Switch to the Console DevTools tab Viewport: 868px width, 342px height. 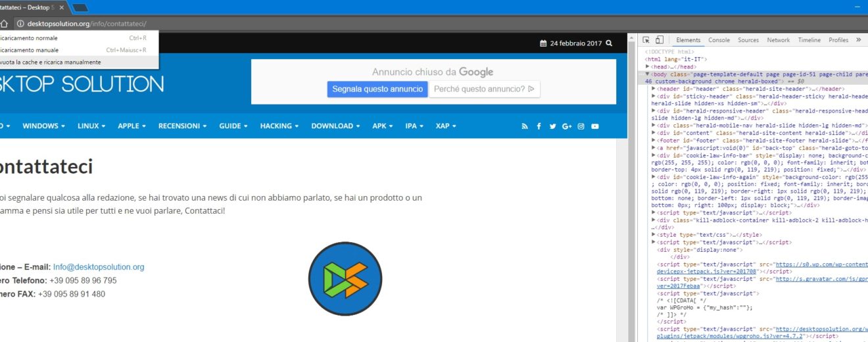click(719, 40)
